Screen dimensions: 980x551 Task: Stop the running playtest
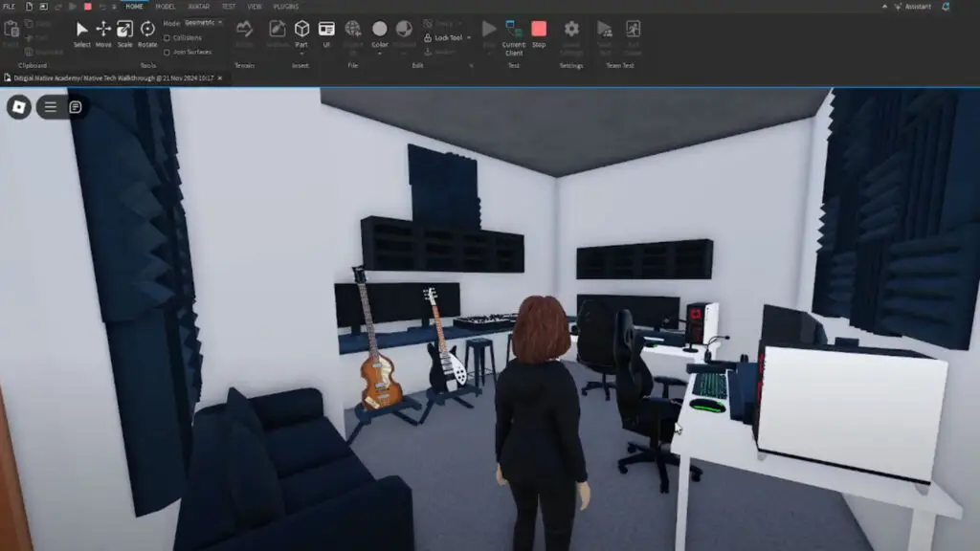[539, 33]
